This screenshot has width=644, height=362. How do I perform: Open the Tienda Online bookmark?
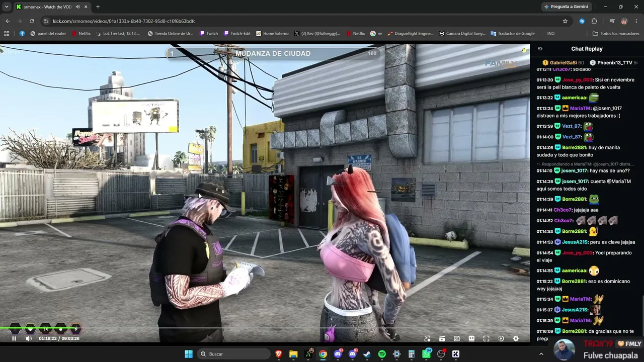[x=170, y=34]
